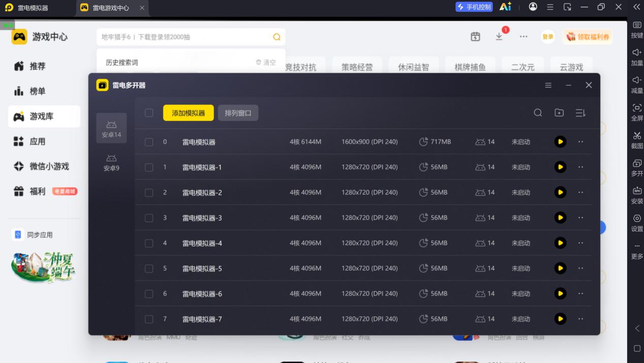
Task: Select the 安卓14 tab
Action: [111, 128]
